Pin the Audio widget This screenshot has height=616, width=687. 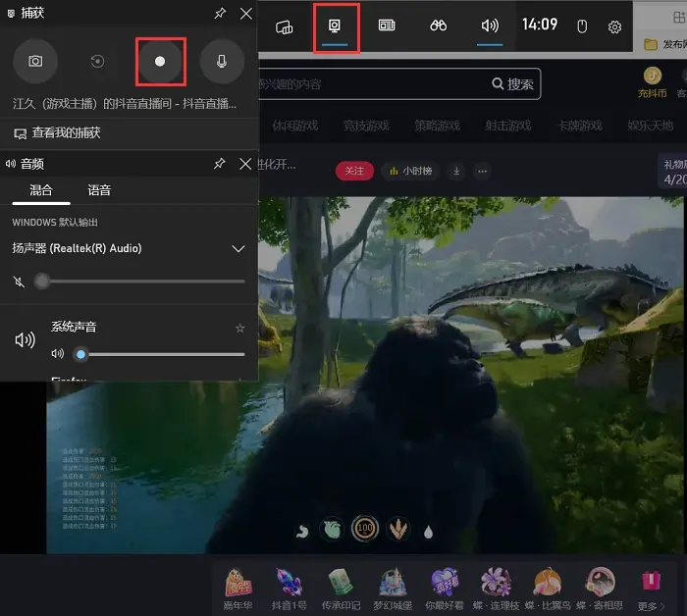pyautogui.click(x=219, y=164)
